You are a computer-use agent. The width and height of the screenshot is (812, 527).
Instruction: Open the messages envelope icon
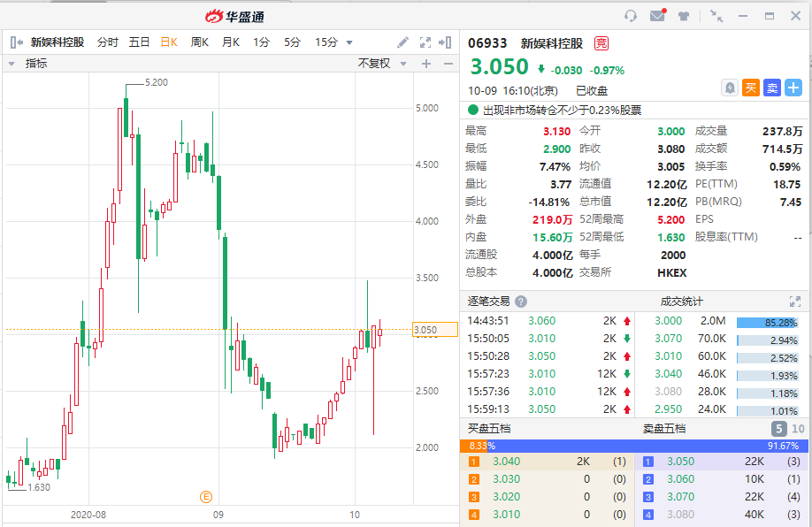pos(658,16)
